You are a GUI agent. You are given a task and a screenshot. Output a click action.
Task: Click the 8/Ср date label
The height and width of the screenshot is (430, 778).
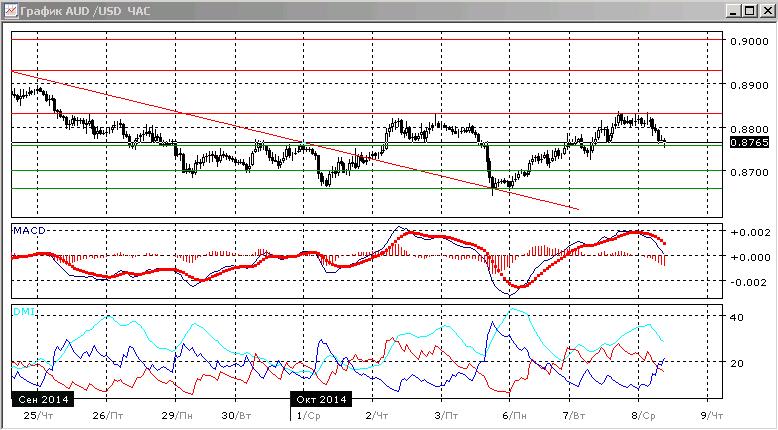(x=643, y=415)
